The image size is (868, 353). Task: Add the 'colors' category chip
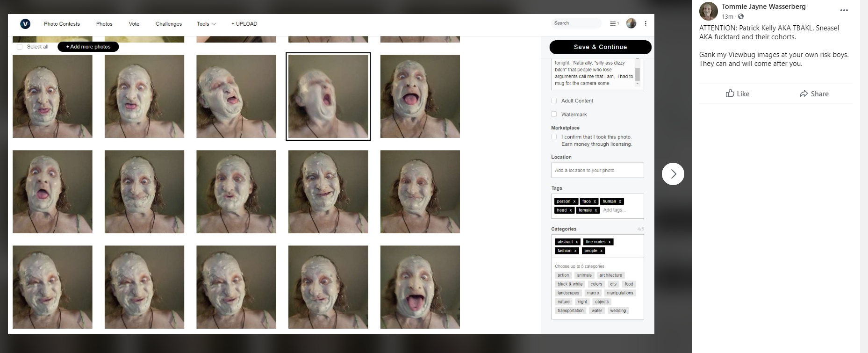point(596,284)
